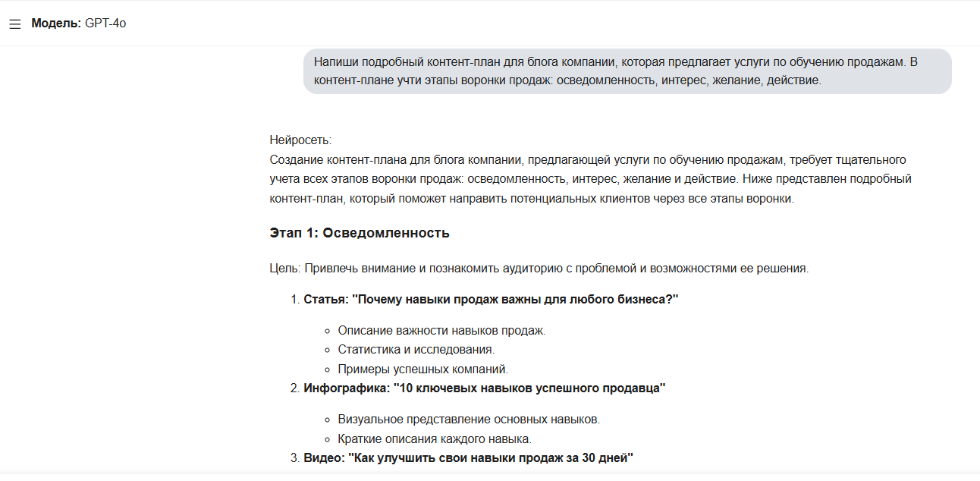Image resolution: width=980 pixels, height=481 pixels.
Task: Click the "Примеры успешных компаний" bullet
Action: pos(422,369)
